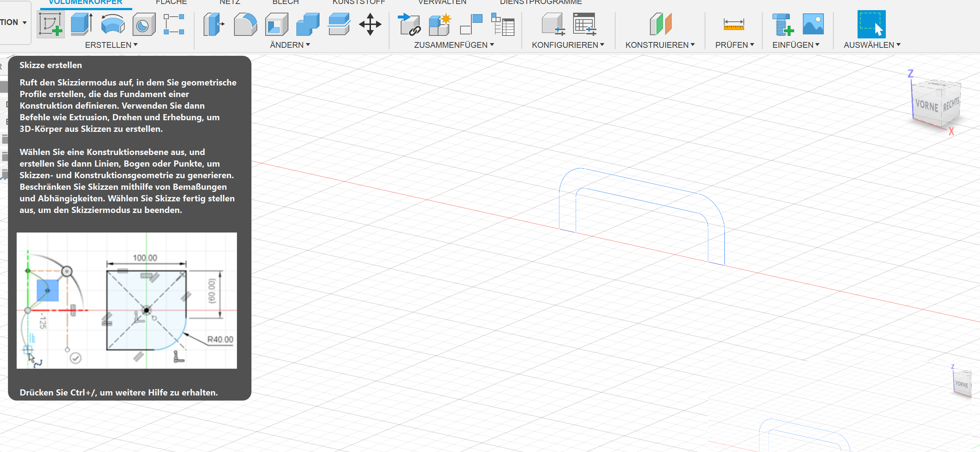Select the Skizze erstellen tool
The width and height of the screenshot is (980, 452).
[51, 24]
